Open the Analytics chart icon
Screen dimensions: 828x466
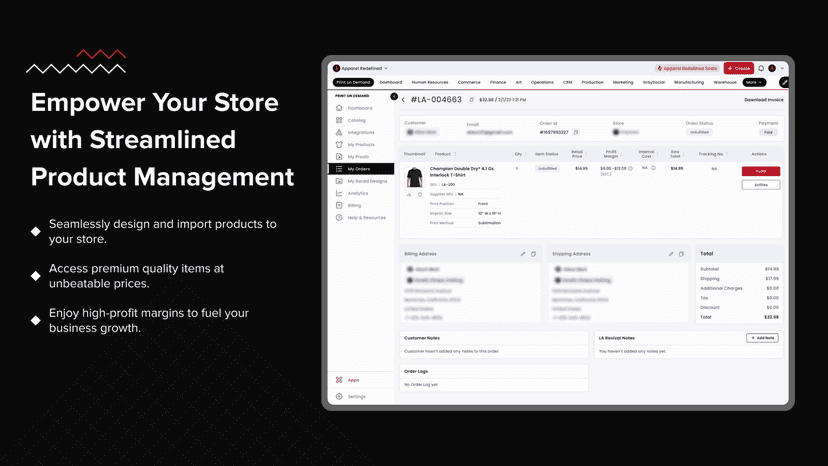pyautogui.click(x=339, y=193)
